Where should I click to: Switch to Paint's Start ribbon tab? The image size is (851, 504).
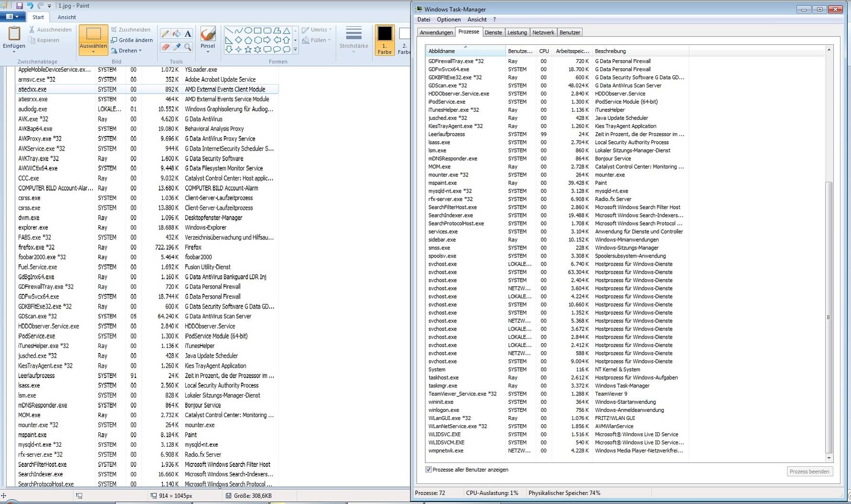pos(38,17)
